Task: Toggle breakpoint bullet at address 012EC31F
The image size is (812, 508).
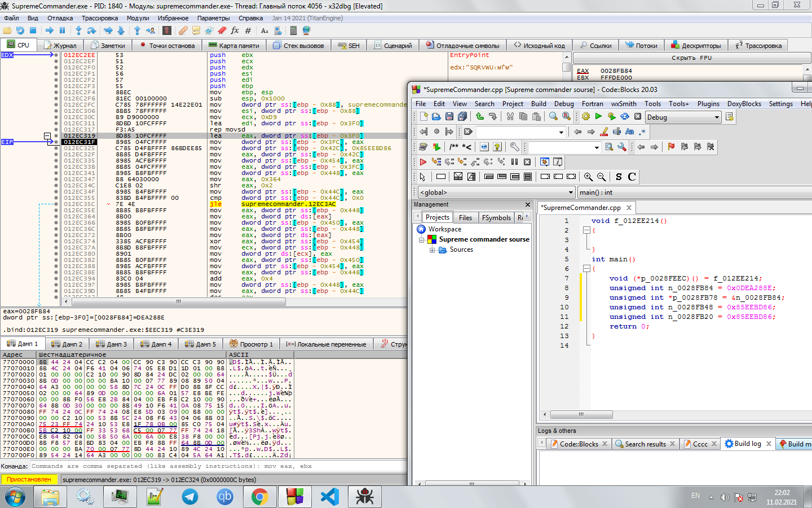Action: 56,142
